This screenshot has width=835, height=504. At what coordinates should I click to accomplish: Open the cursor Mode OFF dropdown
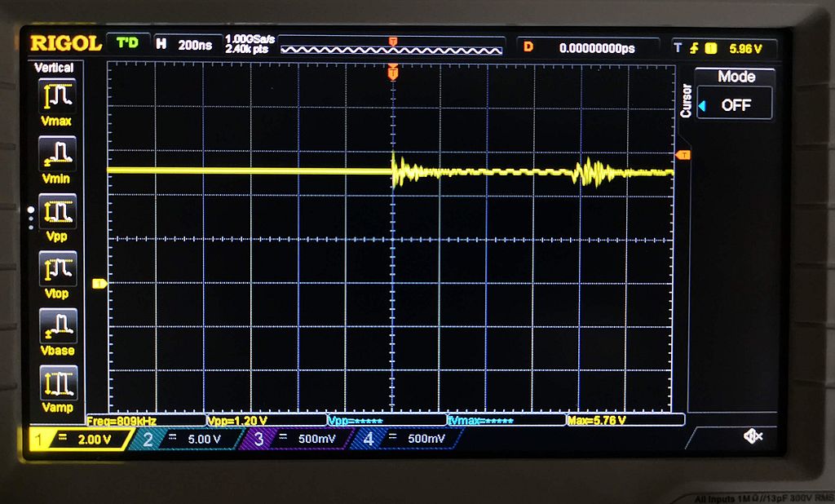[735, 105]
